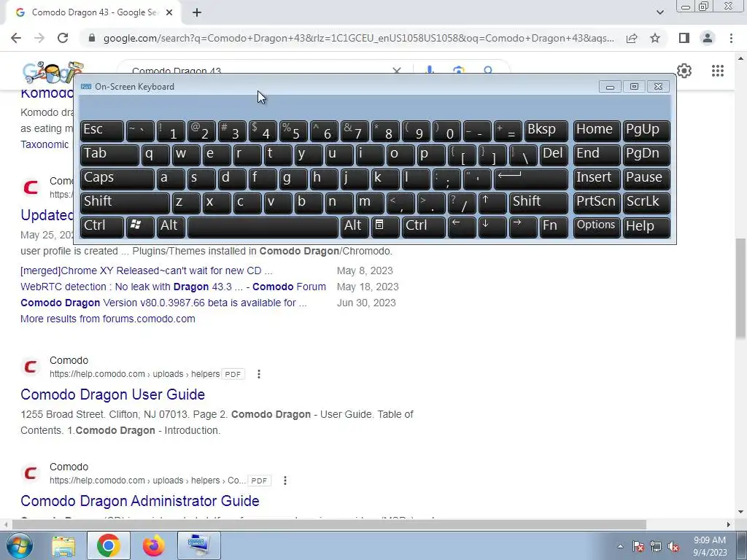Click the taskbar clock 9:09 AM
Screen dimensions: 747x560
click(x=710, y=540)
